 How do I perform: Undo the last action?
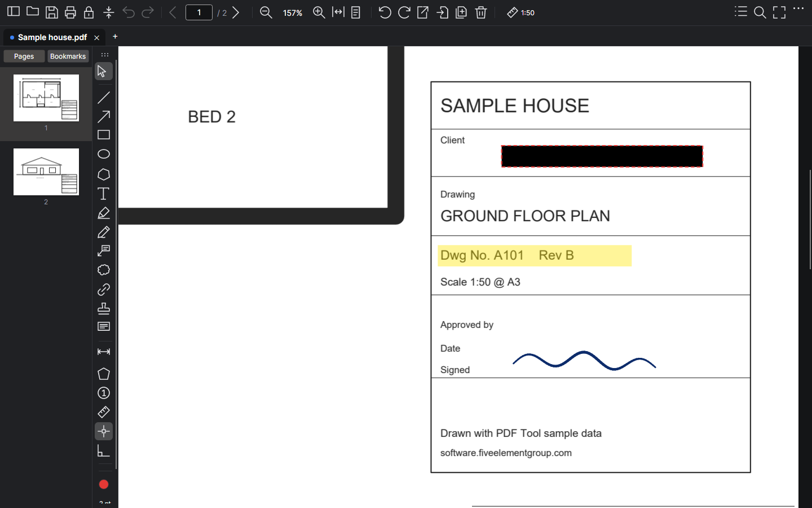129,12
